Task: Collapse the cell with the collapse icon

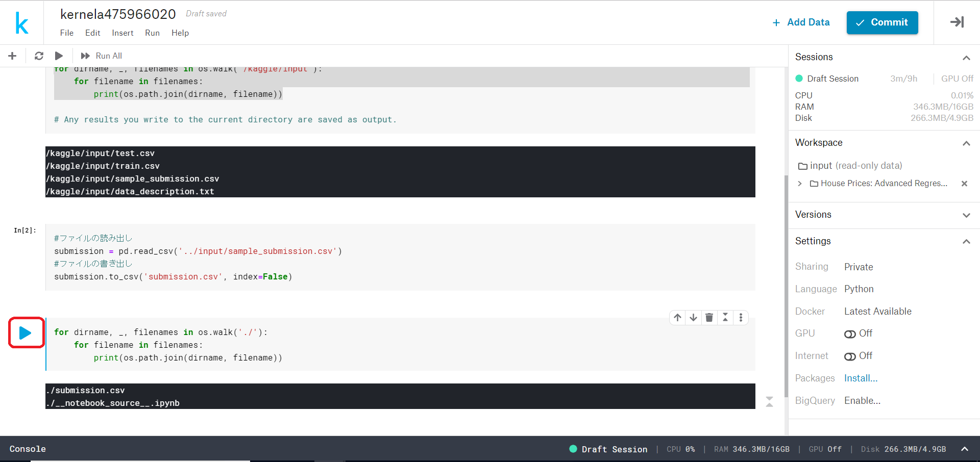Action: [725, 317]
